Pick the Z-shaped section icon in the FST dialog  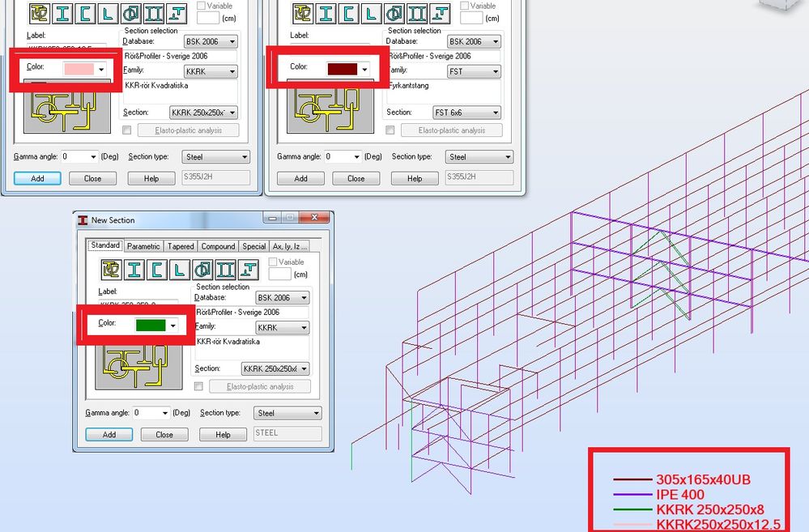pyautogui.click(x=440, y=14)
